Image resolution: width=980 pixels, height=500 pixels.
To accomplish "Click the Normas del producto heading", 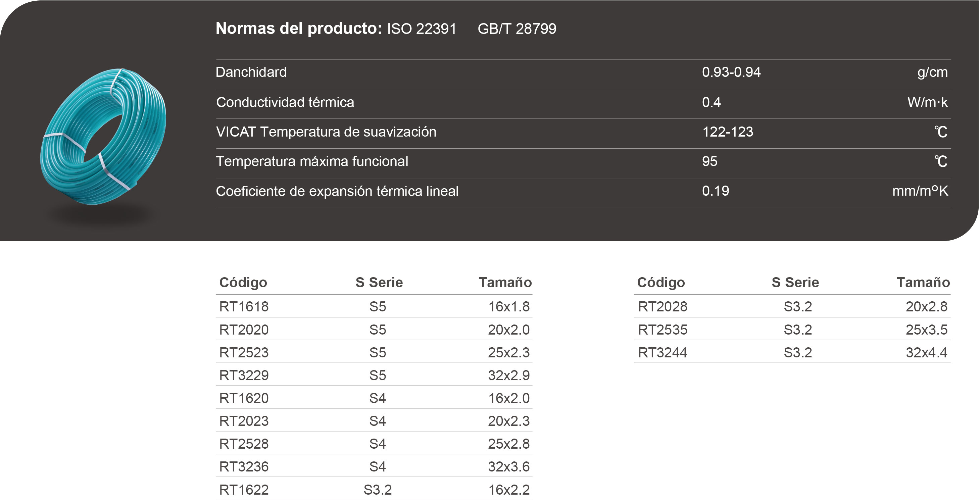I will (x=299, y=29).
